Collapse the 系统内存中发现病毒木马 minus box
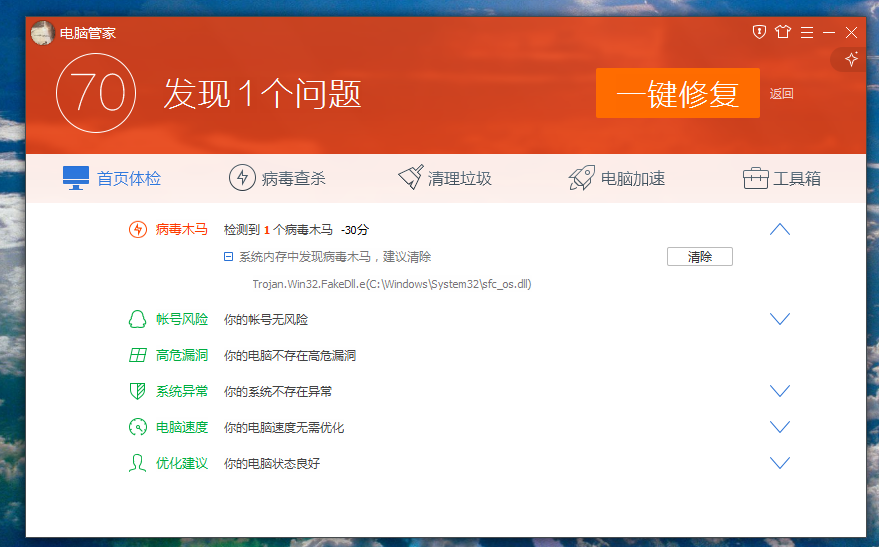The height and width of the screenshot is (547, 879). coord(228,257)
